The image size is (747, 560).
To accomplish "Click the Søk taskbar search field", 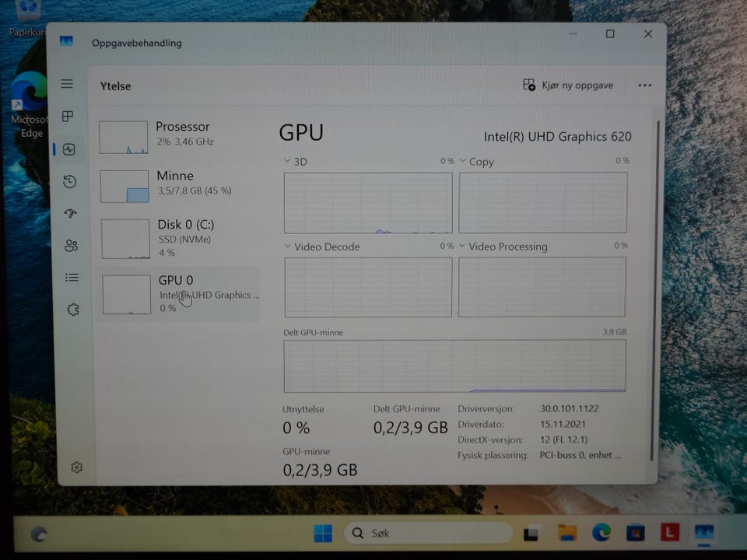I will click(x=428, y=533).
